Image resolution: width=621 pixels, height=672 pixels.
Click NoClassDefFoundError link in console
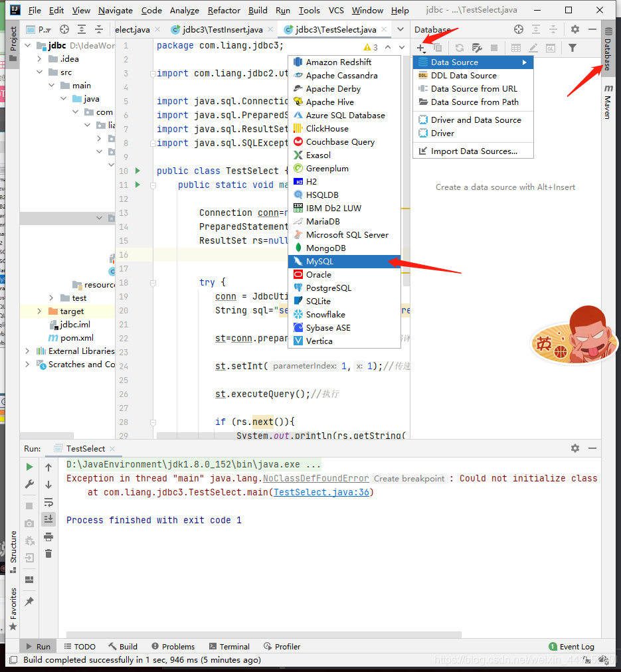tap(315, 478)
